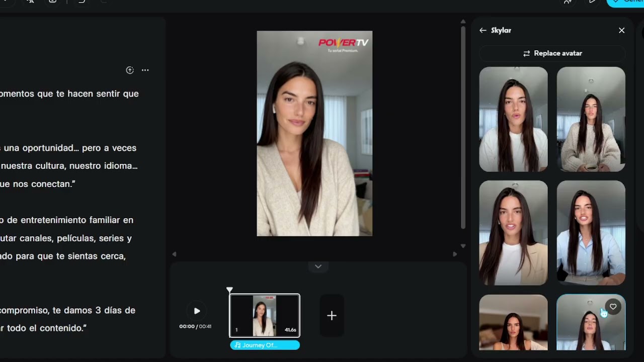This screenshot has height=362, width=644.
Task: Click script line 'compromiso, te damos 3 días de'
Action: click(x=68, y=310)
